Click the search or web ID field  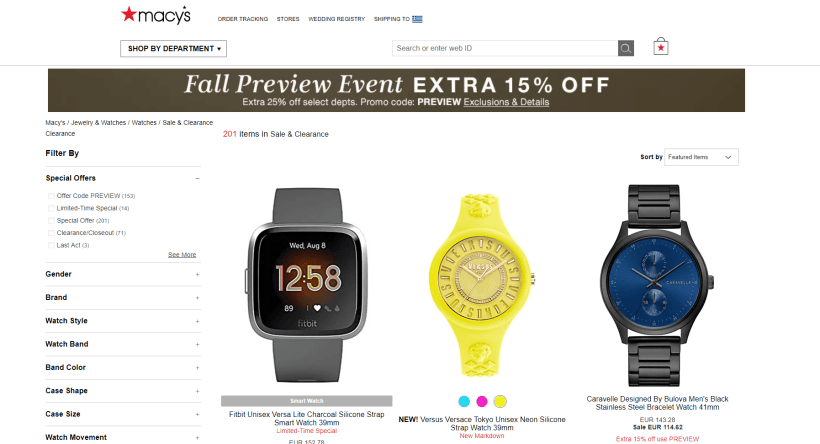505,49
